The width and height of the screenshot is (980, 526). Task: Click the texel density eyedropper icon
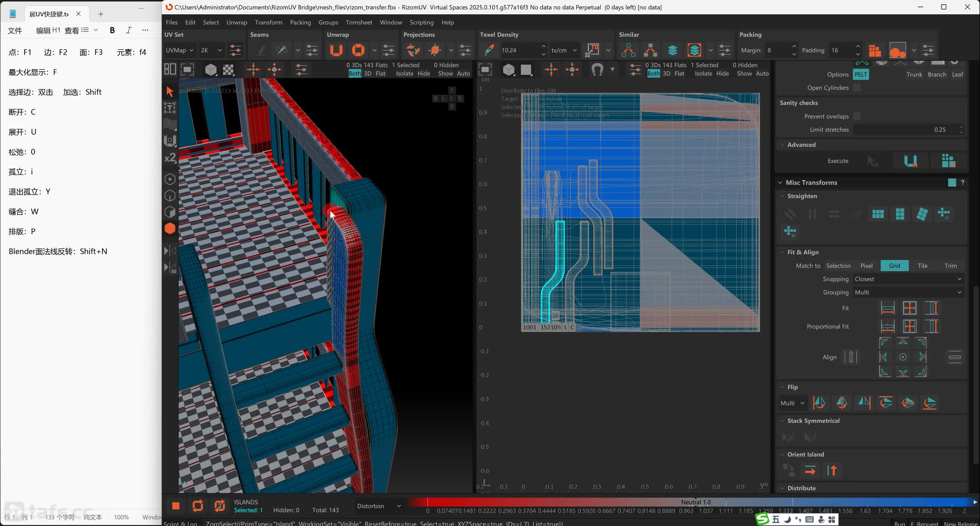(x=489, y=50)
